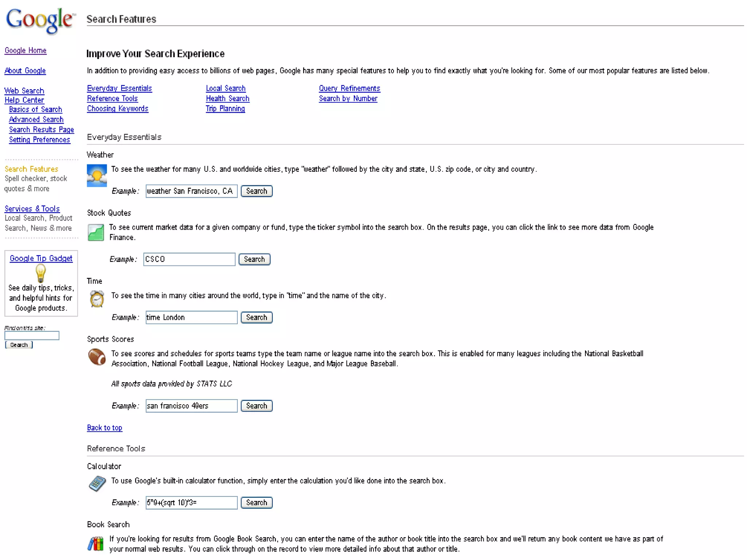747x560 pixels.
Task: Click the san francisco 49ers input field
Action: point(191,406)
